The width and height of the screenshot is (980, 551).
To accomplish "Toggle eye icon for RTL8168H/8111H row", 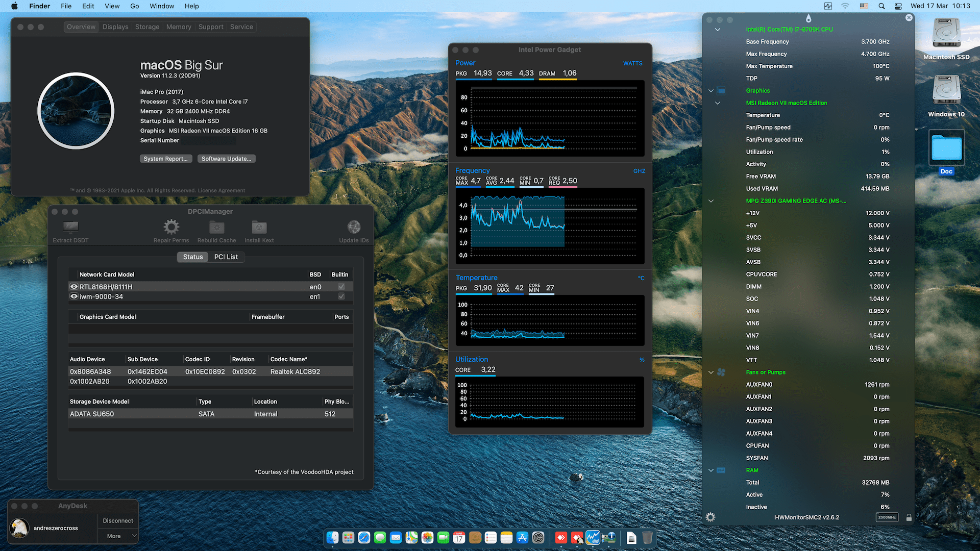I will pos(74,287).
